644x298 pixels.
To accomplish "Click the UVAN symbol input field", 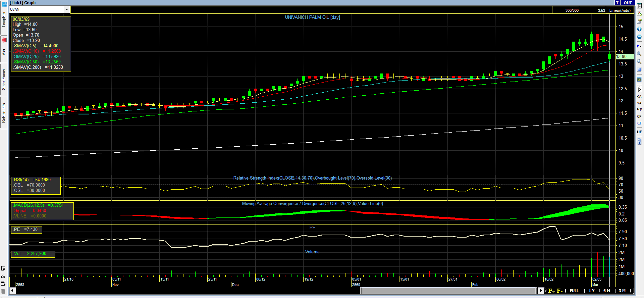I will click(37, 10).
